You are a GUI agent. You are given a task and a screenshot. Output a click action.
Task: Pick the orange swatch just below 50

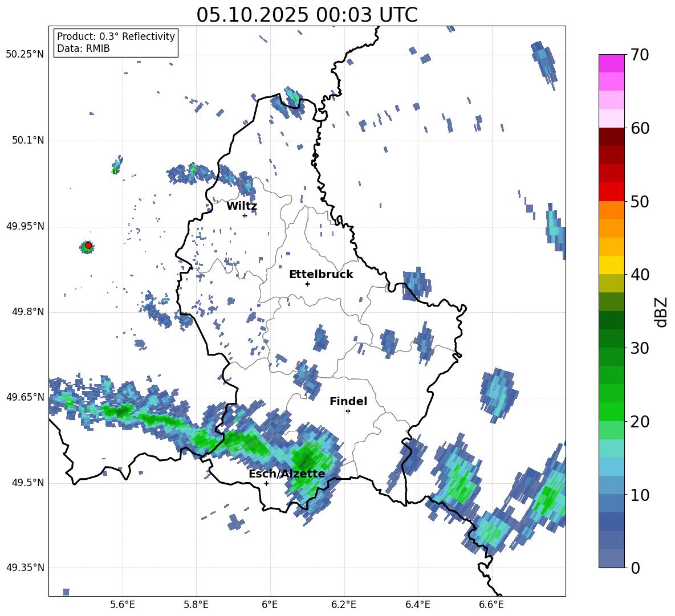611,210
